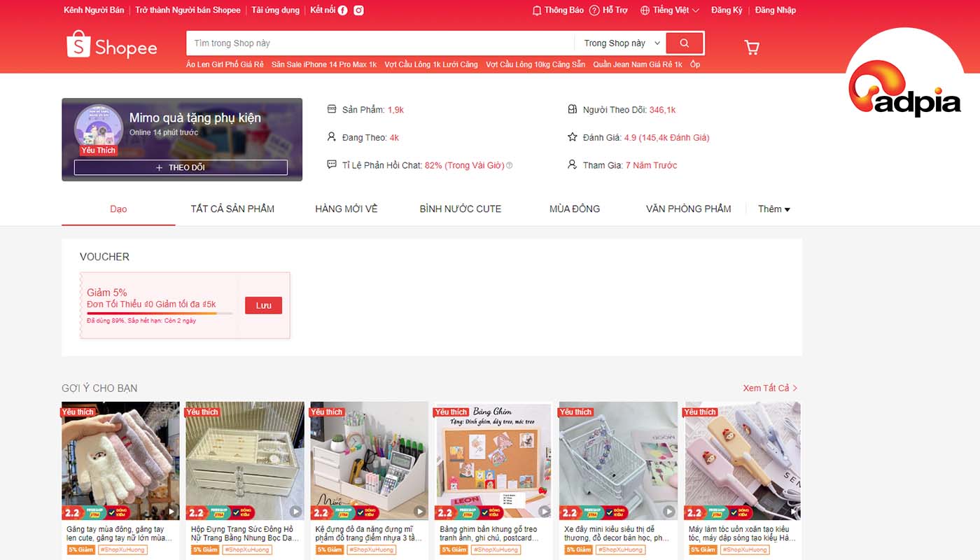Click Lưu to save the voucher
This screenshot has width=980, height=560.
tap(263, 305)
